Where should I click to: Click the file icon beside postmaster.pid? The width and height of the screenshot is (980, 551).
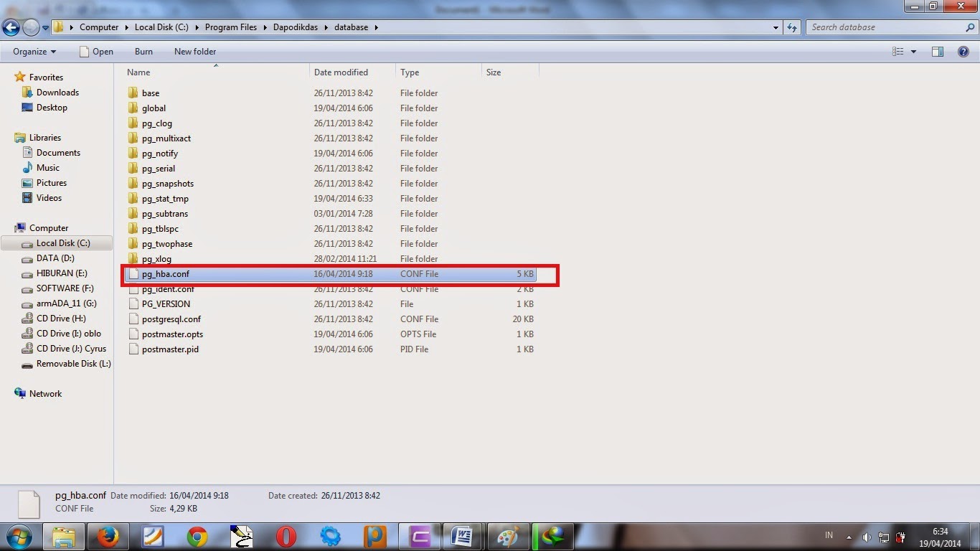[x=133, y=349]
